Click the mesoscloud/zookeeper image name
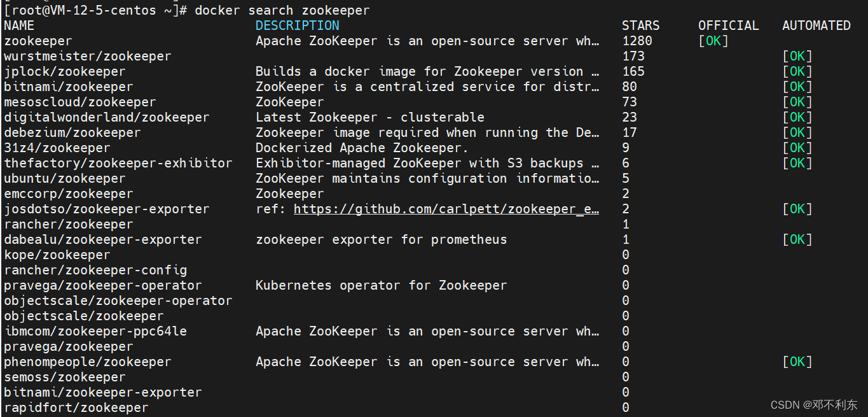Screen dimensions: 868x417 (x=79, y=102)
